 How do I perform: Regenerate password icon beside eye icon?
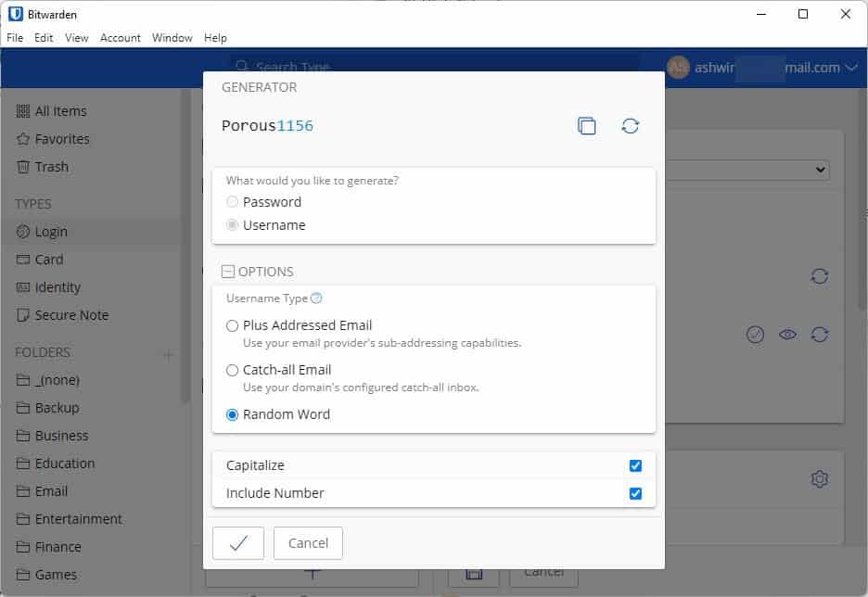tap(819, 334)
